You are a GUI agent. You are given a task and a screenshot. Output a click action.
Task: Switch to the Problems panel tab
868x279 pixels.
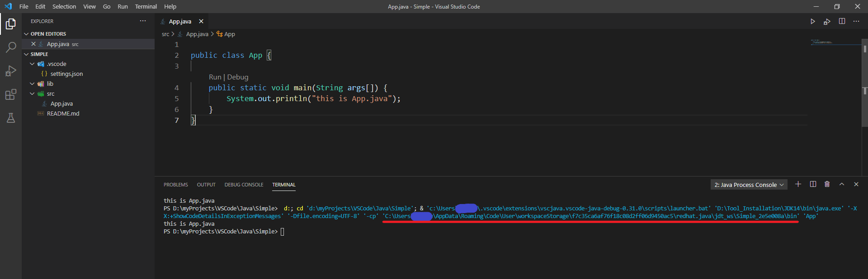pos(176,185)
